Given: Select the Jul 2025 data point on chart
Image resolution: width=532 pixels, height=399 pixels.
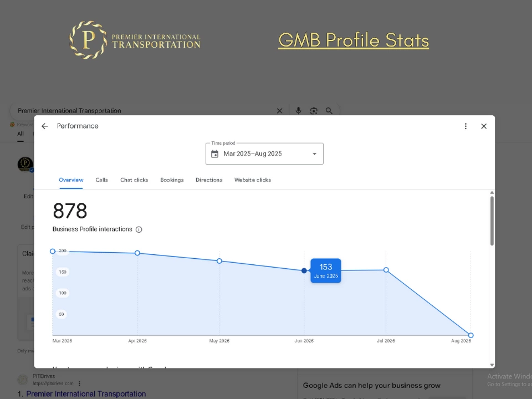Looking at the screenshot, I should (x=386, y=270).
